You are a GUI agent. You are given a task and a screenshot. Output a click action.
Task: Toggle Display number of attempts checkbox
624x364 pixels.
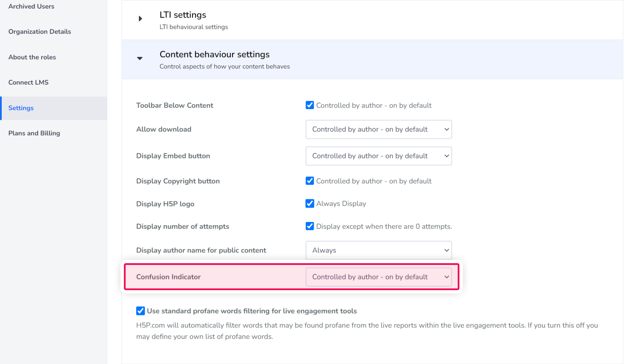pos(310,226)
